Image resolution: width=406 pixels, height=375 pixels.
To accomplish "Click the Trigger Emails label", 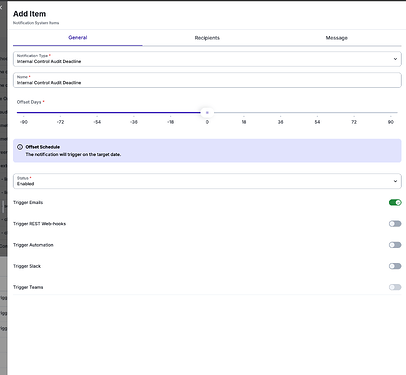I will tap(28, 202).
